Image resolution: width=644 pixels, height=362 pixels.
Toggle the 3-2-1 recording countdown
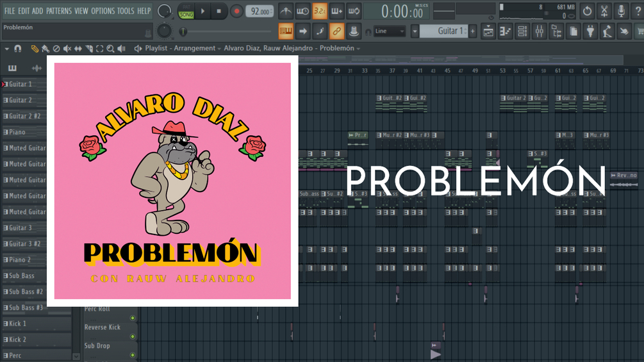[320, 11]
